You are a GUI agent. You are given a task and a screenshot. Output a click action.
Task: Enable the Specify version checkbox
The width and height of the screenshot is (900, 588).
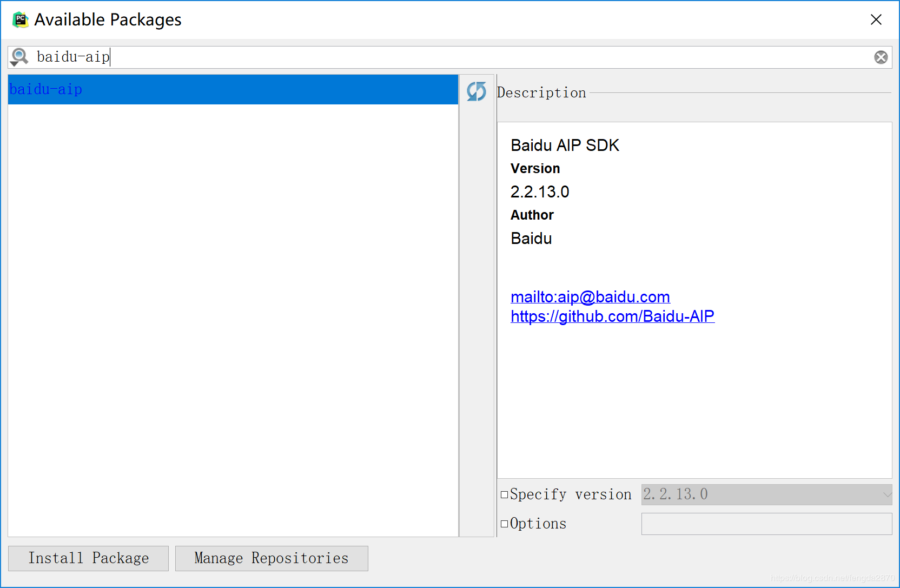click(504, 494)
